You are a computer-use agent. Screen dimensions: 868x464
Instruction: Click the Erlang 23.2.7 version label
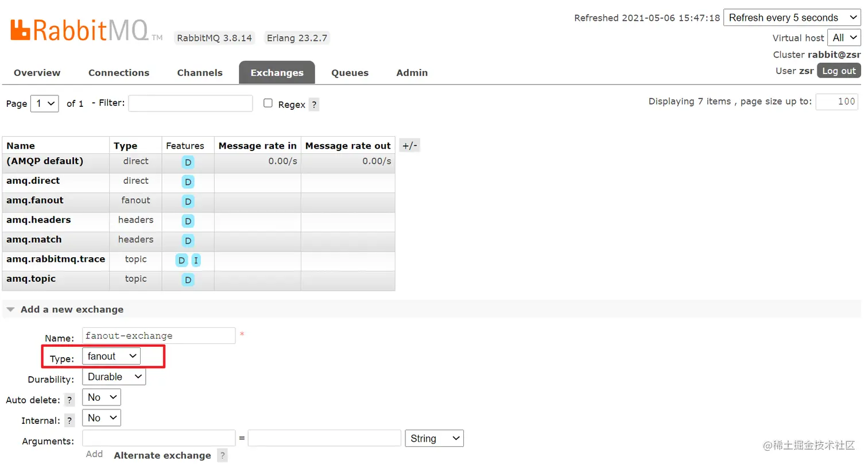(x=297, y=38)
